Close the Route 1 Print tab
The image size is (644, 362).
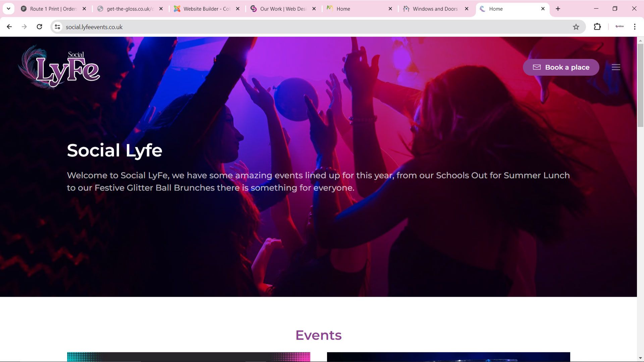[x=84, y=9]
